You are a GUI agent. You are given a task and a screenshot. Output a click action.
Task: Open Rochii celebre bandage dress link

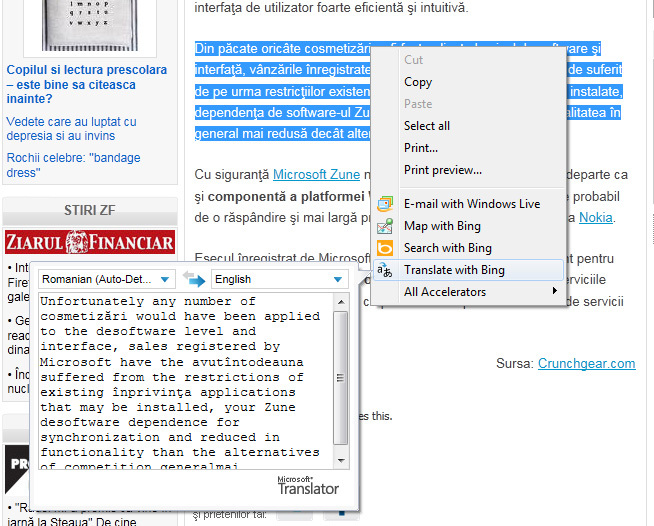pyautogui.click(x=73, y=165)
